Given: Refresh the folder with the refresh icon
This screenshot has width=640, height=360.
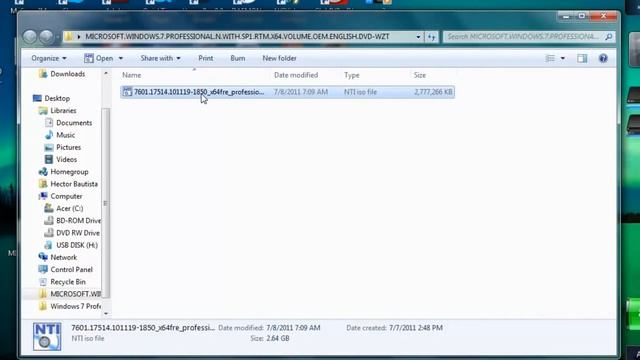Looking at the screenshot, I should coord(431,37).
